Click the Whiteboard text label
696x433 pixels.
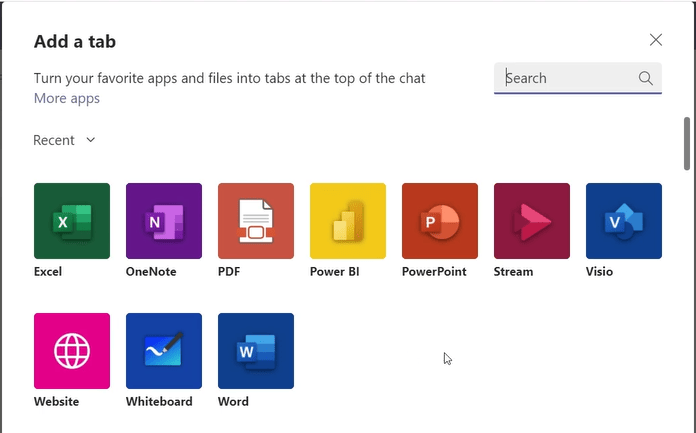click(x=159, y=401)
